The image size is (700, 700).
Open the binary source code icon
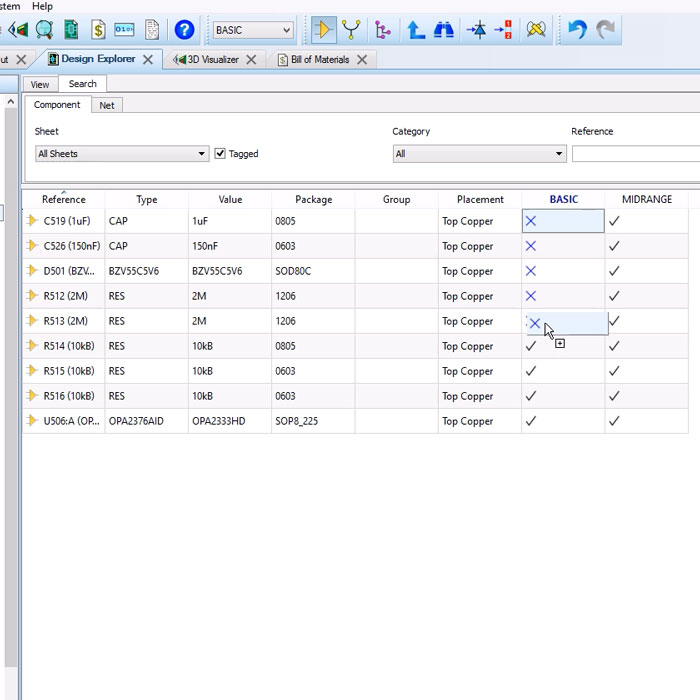(124, 30)
